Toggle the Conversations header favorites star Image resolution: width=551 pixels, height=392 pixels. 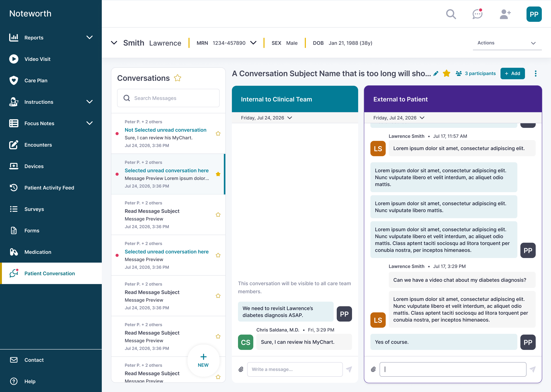click(178, 78)
